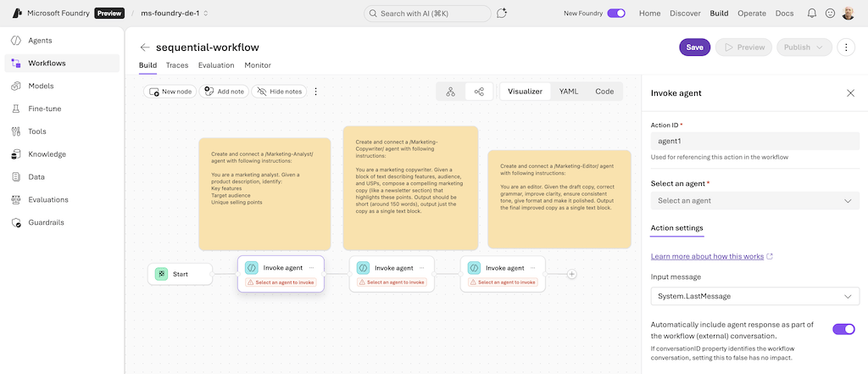Click the chat icon next to search

tap(502, 14)
